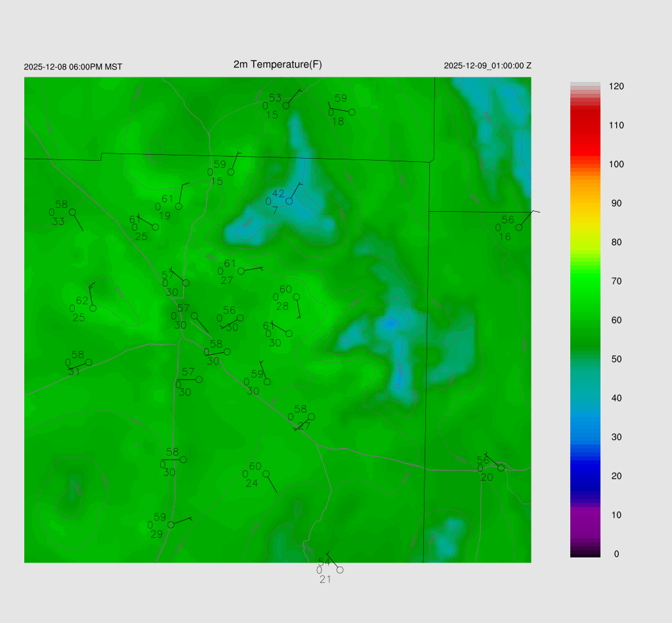Image resolution: width=672 pixels, height=623 pixels.
Task: Click the 2m Temperature(F) title
Action: pyautogui.click(x=278, y=64)
